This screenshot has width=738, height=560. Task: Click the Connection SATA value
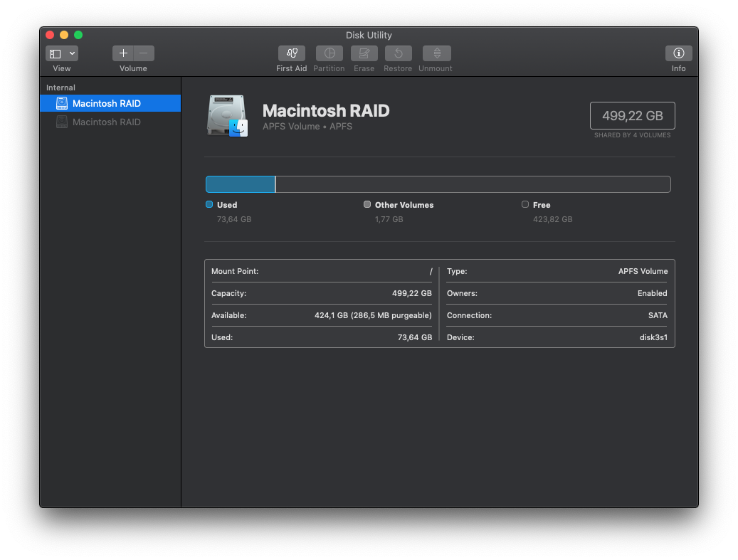(658, 315)
